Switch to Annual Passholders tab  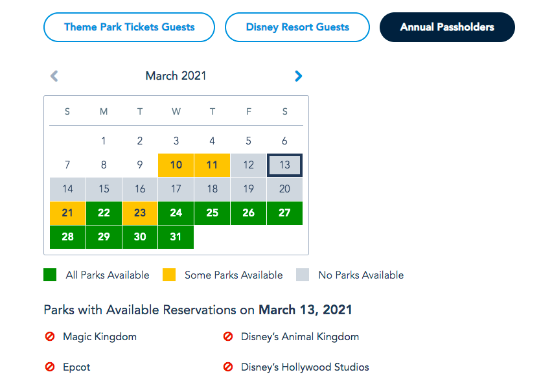447,27
